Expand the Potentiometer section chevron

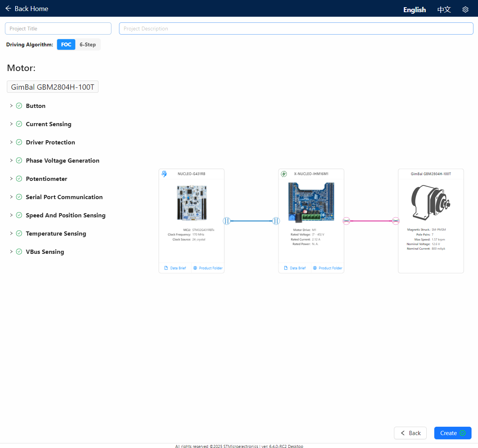(11, 179)
